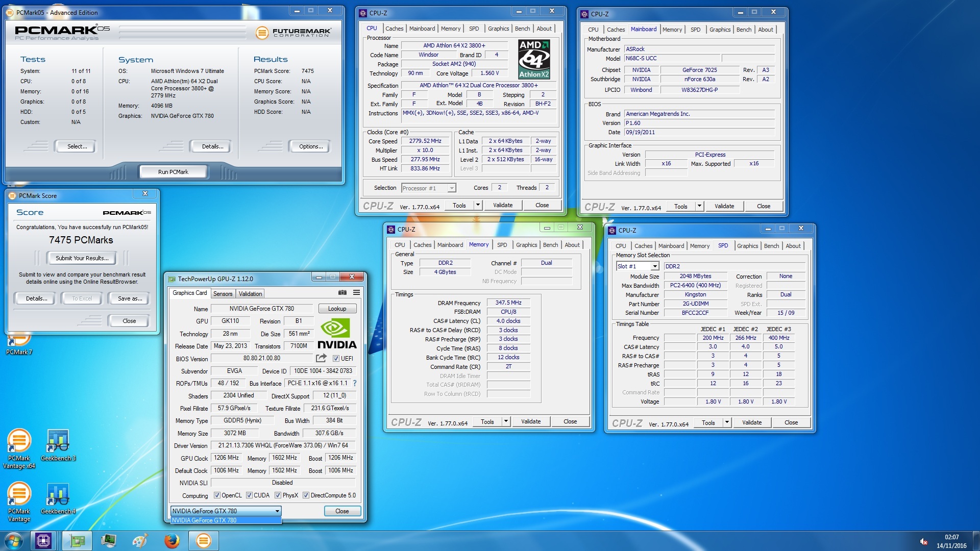Viewport: 980px width, 551px height.
Task: Switch to PCMark05 from the taskbar
Action: click(203, 541)
